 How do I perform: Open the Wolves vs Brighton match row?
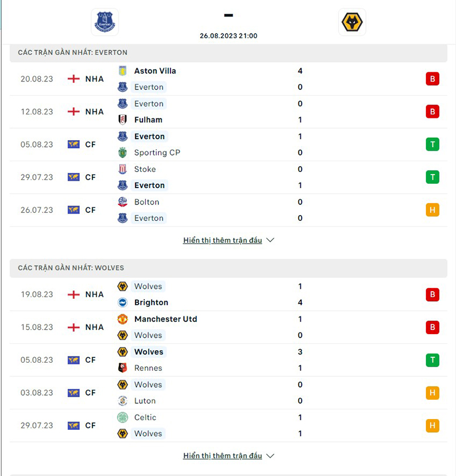click(x=228, y=294)
